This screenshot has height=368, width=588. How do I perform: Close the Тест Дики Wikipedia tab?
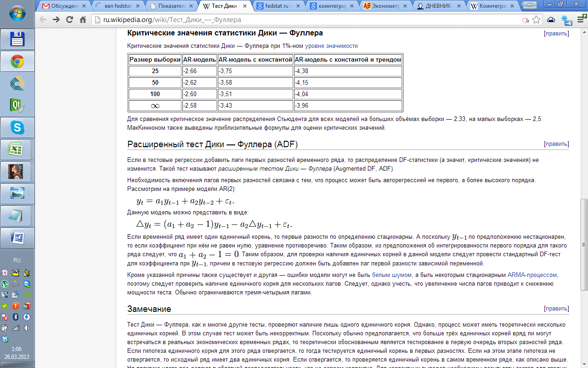[x=246, y=6]
